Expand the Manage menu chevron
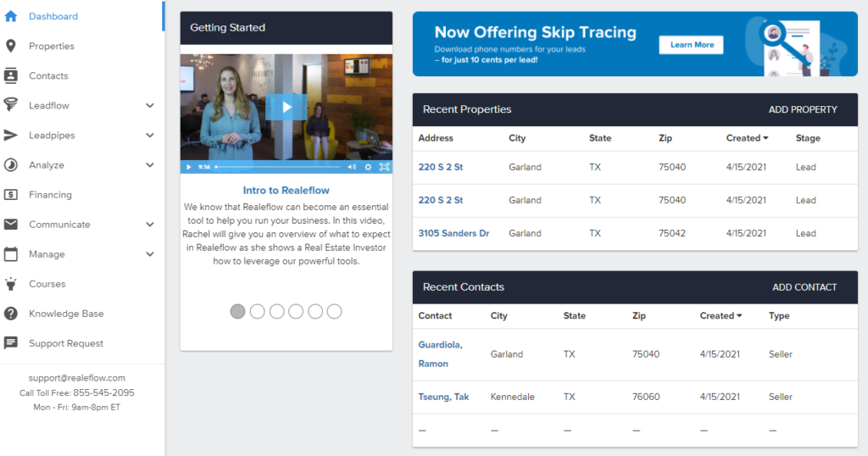Viewport: 868px width, 456px height. click(x=149, y=254)
